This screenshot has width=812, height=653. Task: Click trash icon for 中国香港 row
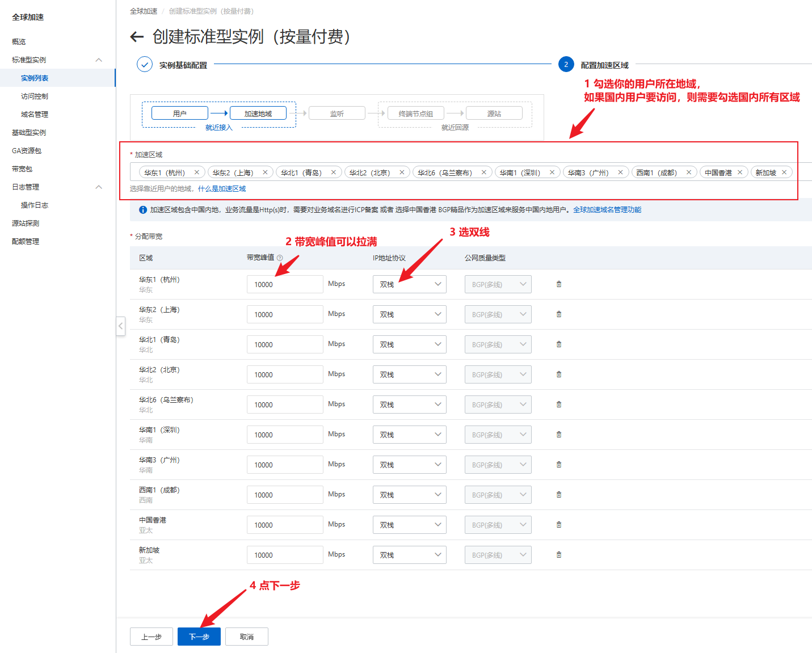[x=559, y=525]
